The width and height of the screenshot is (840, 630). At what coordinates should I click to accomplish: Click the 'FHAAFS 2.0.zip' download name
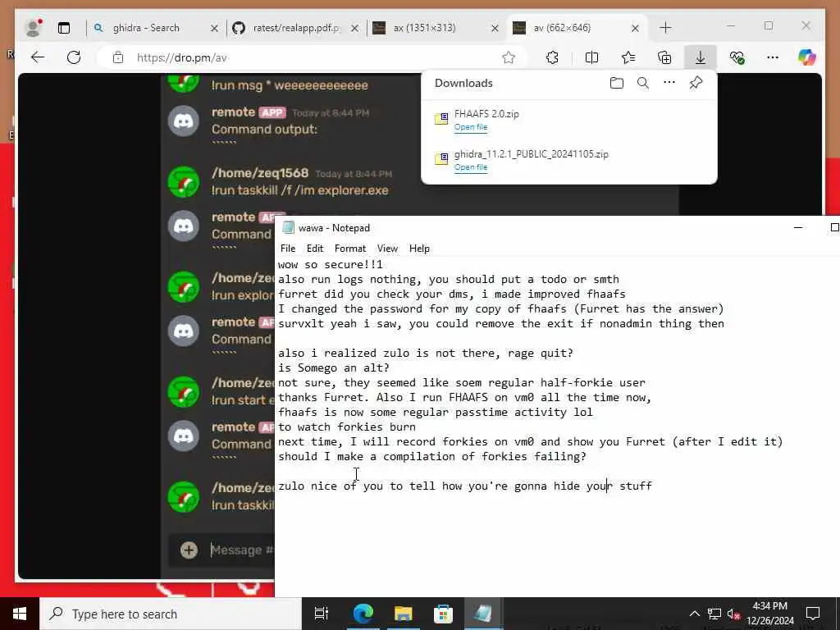pyautogui.click(x=486, y=113)
